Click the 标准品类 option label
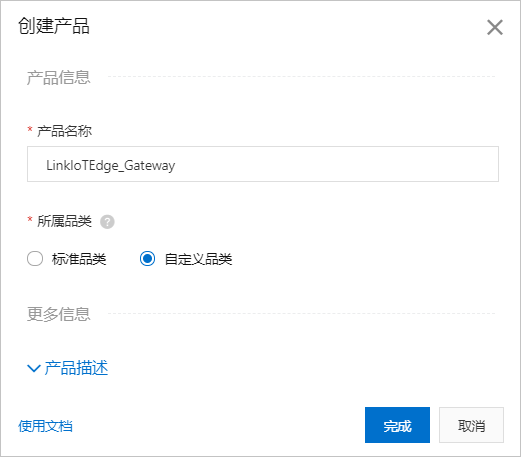Viewport: 521px width, 457px height. (x=79, y=259)
